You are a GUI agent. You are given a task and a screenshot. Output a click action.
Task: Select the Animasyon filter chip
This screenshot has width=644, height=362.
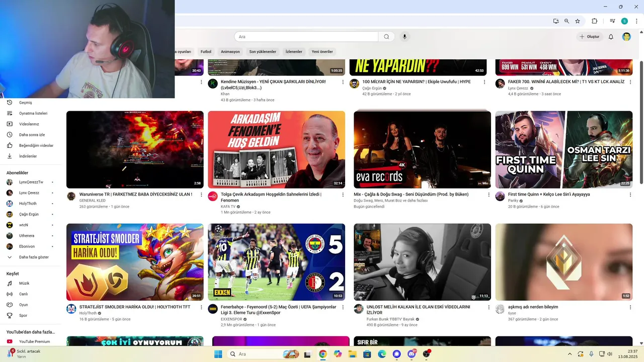click(x=230, y=52)
